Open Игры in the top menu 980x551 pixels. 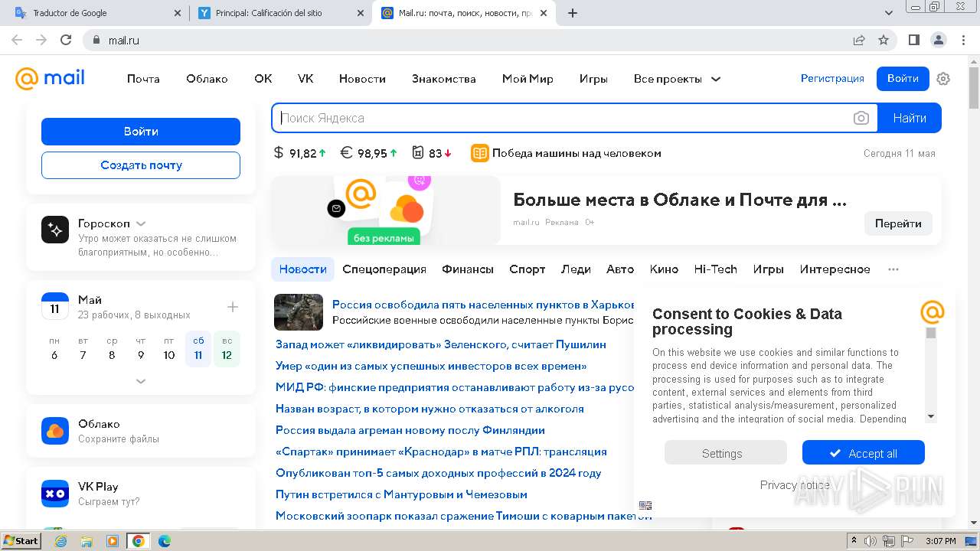point(593,79)
